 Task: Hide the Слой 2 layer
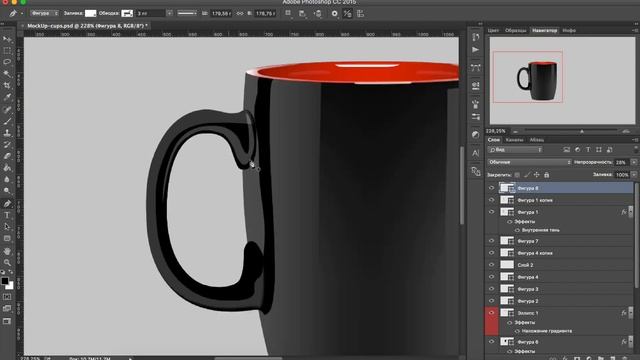tap(491, 265)
